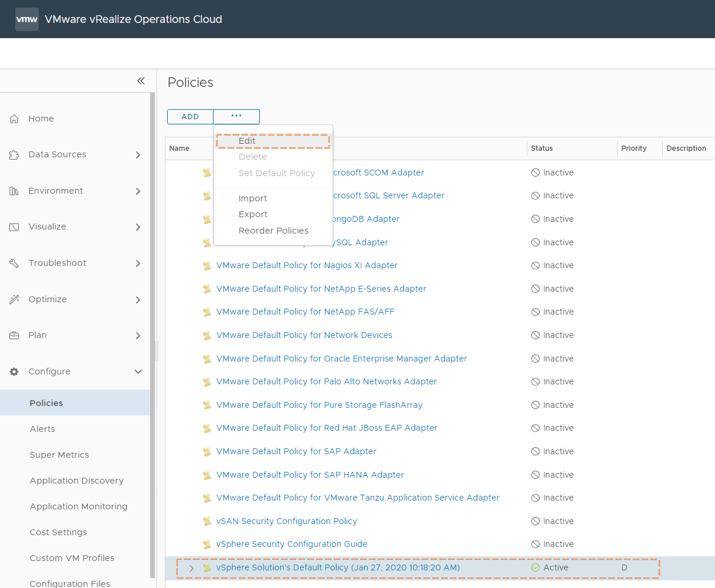The width and height of the screenshot is (715, 588).
Task: Open VMware Default Policy for Network Devices
Action: pos(304,335)
